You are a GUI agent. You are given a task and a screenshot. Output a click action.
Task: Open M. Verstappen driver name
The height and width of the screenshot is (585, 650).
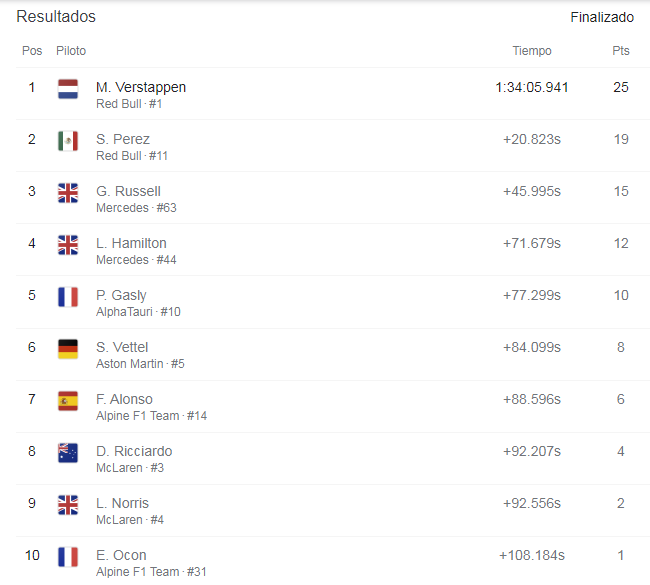[141, 87]
